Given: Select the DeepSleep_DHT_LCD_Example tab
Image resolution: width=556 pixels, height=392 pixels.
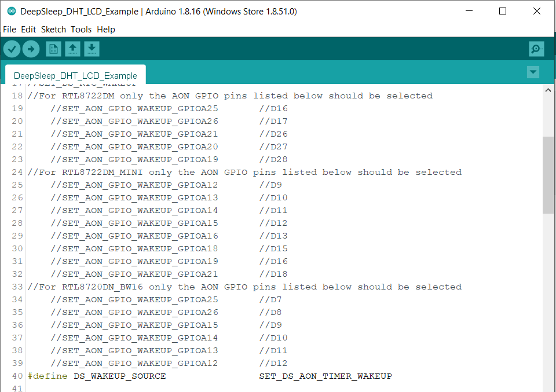Looking at the screenshot, I should tap(75, 75).
